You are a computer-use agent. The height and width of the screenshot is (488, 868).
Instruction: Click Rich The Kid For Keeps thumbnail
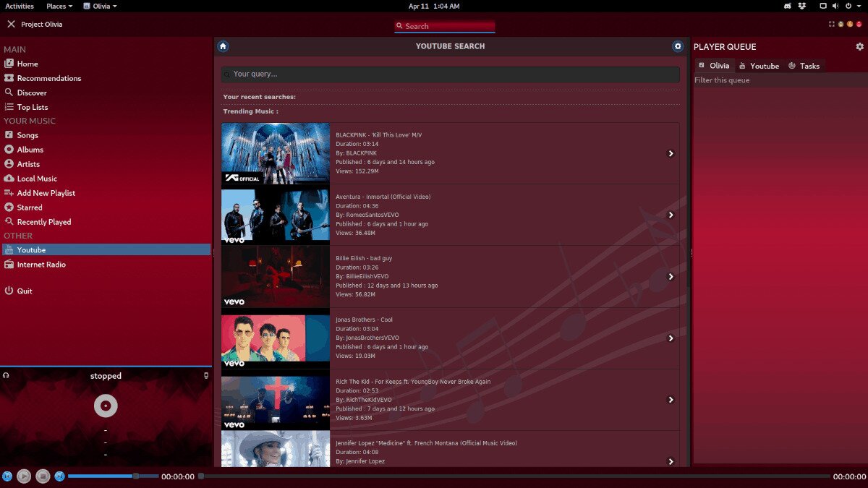point(276,400)
